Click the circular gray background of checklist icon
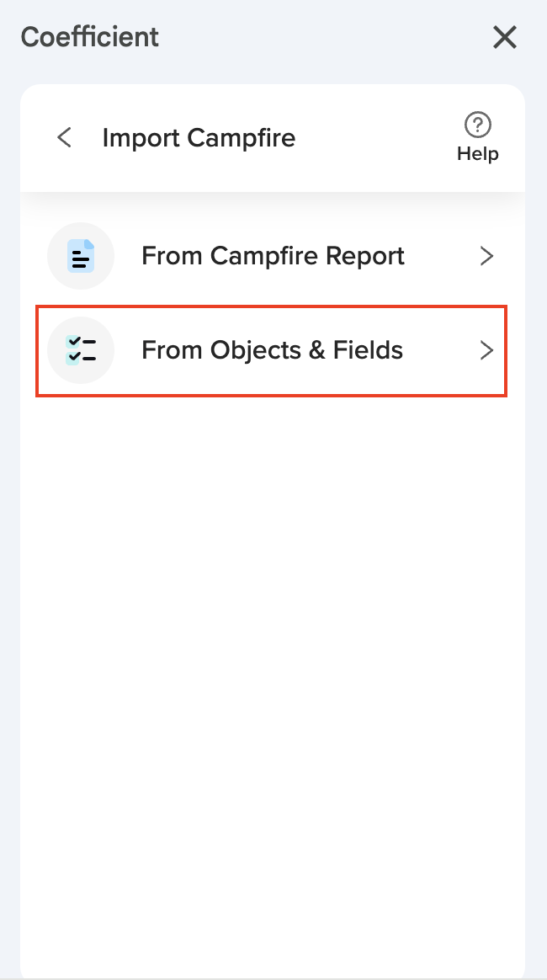 coord(59,367)
